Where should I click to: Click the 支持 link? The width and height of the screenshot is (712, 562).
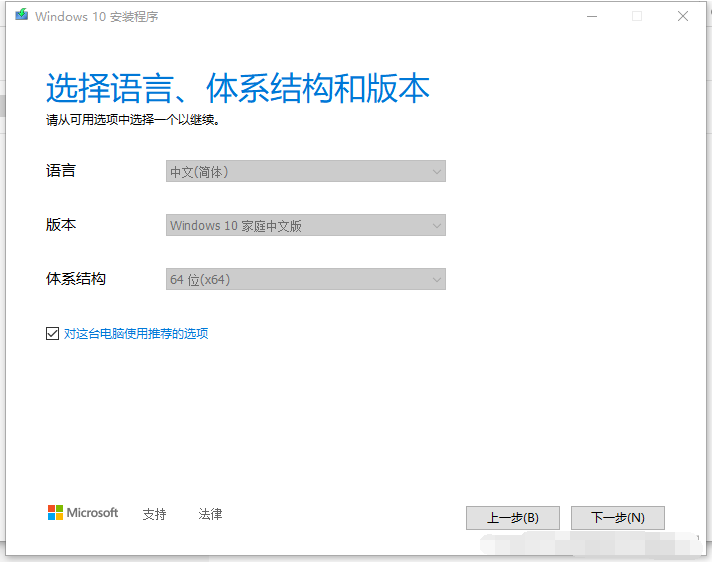[x=154, y=514]
